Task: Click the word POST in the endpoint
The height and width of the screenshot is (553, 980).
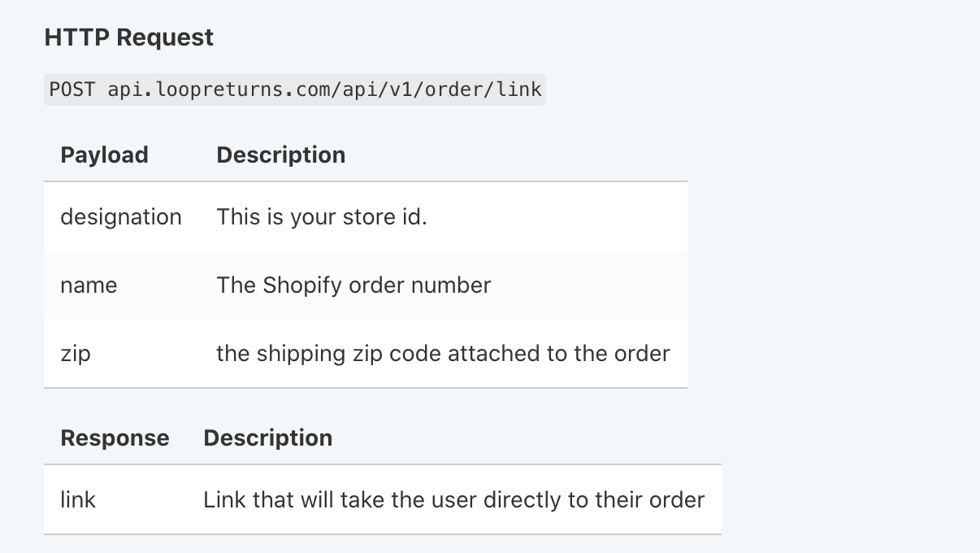Action: pyautogui.click(x=72, y=89)
